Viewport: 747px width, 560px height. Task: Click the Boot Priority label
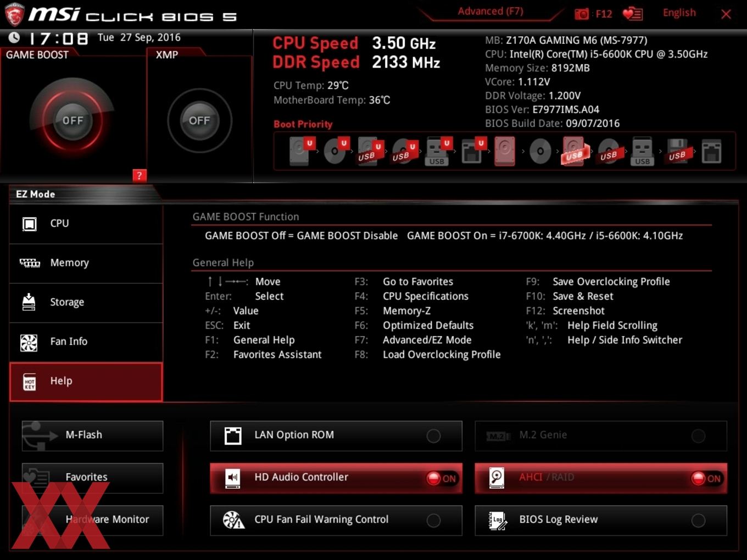pos(303,124)
